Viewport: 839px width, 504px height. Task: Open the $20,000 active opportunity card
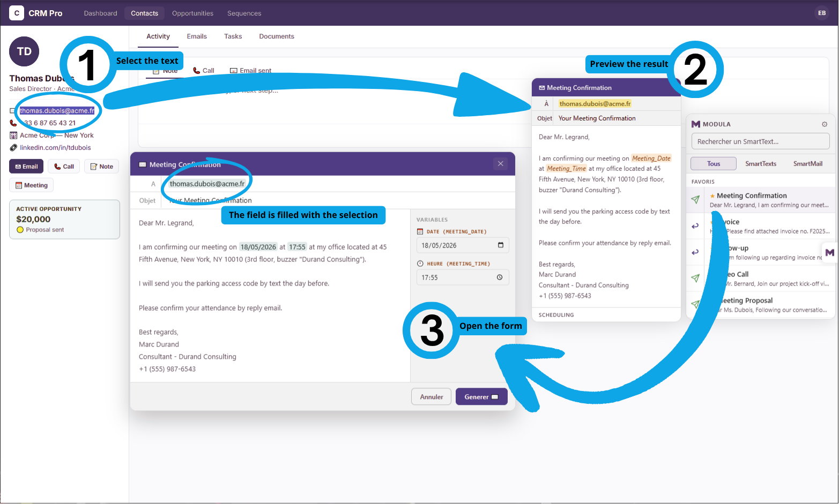point(64,220)
